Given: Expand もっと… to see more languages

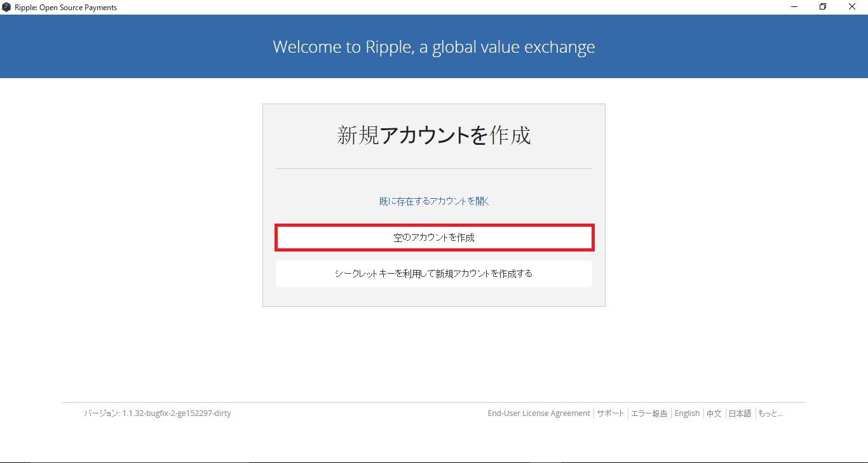Looking at the screenshot, I should click(770, 413).
